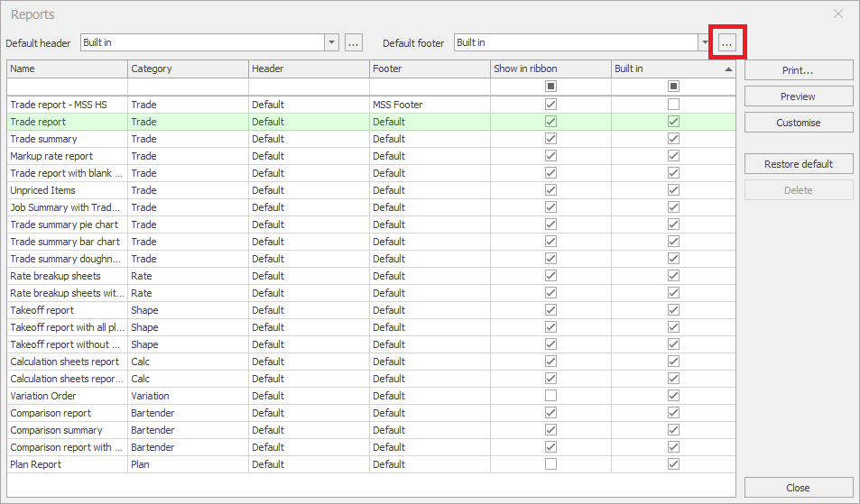Click the Name filter input field
The image size is (860, 504).
coord(67,87)
